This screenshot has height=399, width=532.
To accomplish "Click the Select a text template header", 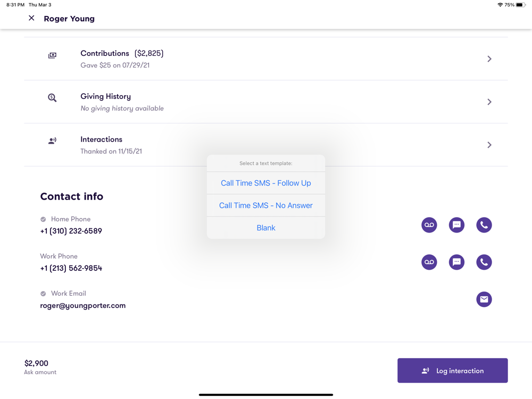I will 266,163.
